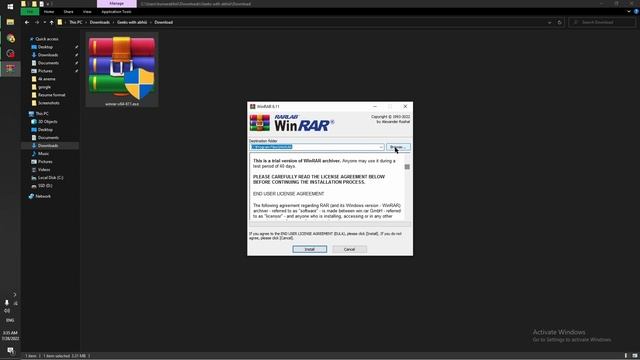The image size is (640, 360).
Task: Close the WinRAR installer dialog
Action: pos(405,107)
